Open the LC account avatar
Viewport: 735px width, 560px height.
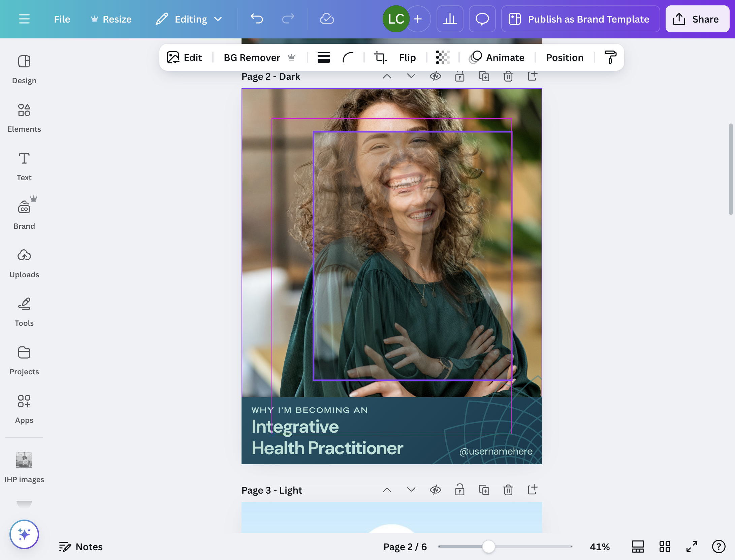(396, 19)
